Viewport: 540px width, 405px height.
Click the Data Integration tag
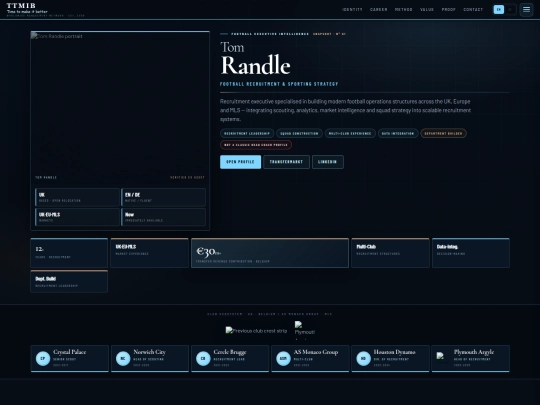pos(398,133)
